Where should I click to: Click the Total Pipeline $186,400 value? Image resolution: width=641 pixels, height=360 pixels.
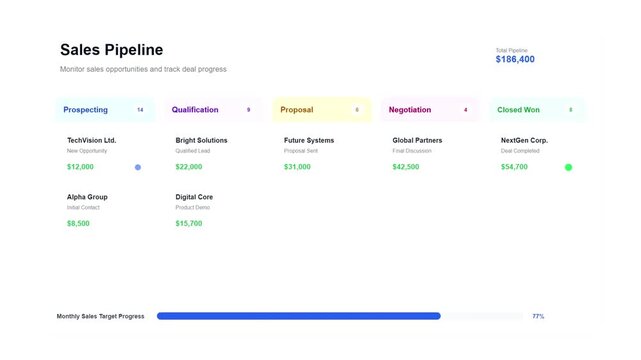[515, 59]
